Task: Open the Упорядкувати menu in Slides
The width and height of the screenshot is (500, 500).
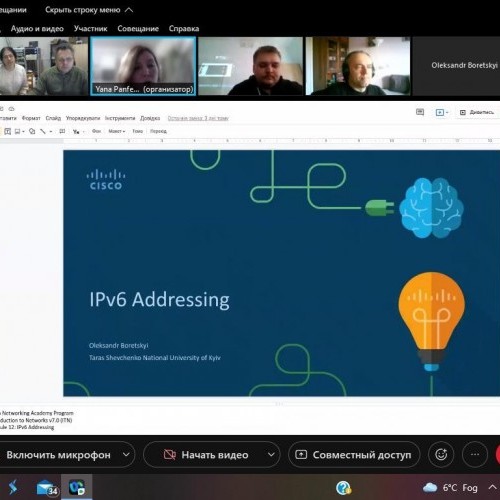Action: pos(83,118)
